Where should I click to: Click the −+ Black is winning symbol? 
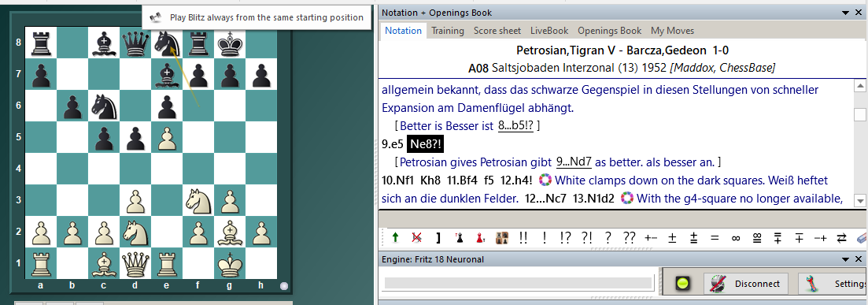click(821, 238)
